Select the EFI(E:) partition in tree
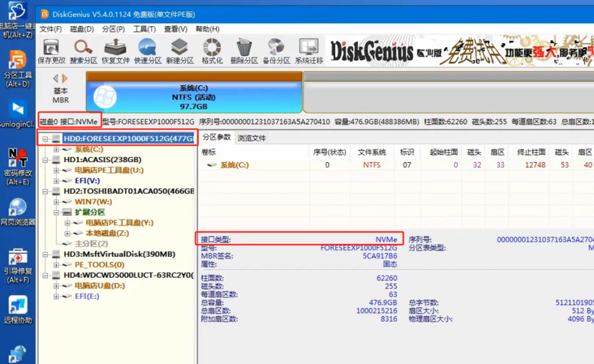 pos(87,296)
